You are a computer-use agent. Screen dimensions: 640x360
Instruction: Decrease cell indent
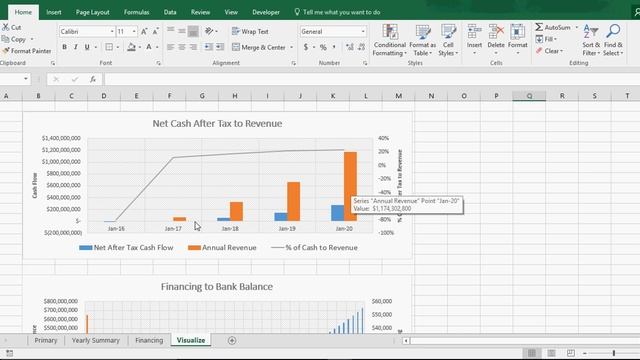point(208,47)
